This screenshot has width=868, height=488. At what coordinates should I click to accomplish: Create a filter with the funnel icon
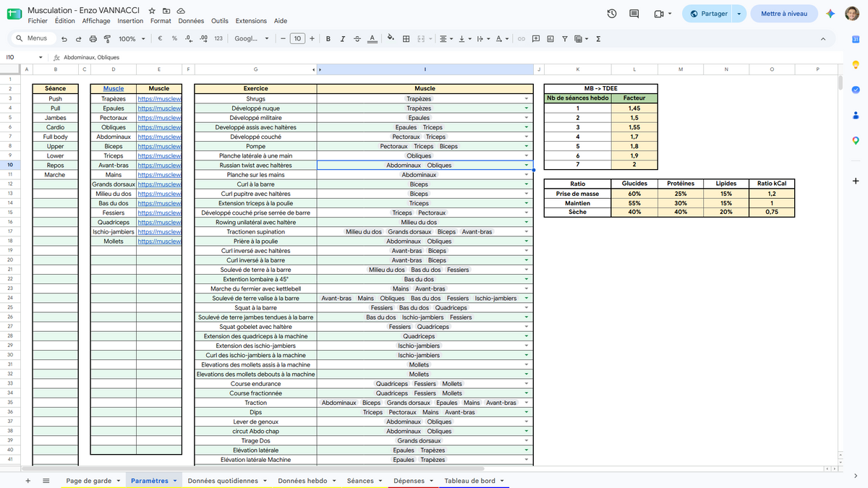(x=565, y=39)
